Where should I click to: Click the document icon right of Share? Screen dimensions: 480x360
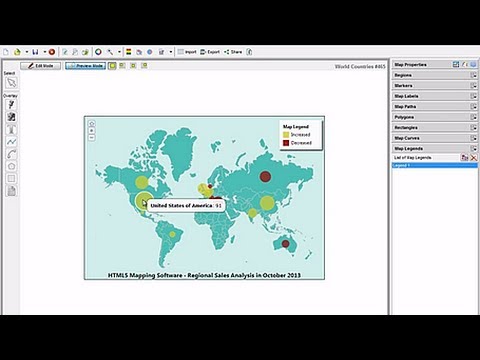[249, 52]
